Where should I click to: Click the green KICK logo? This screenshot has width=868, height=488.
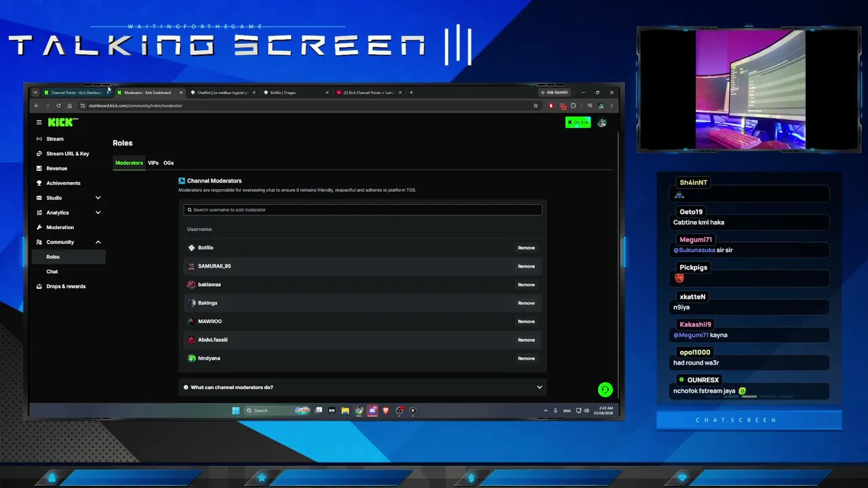[62, 122]
